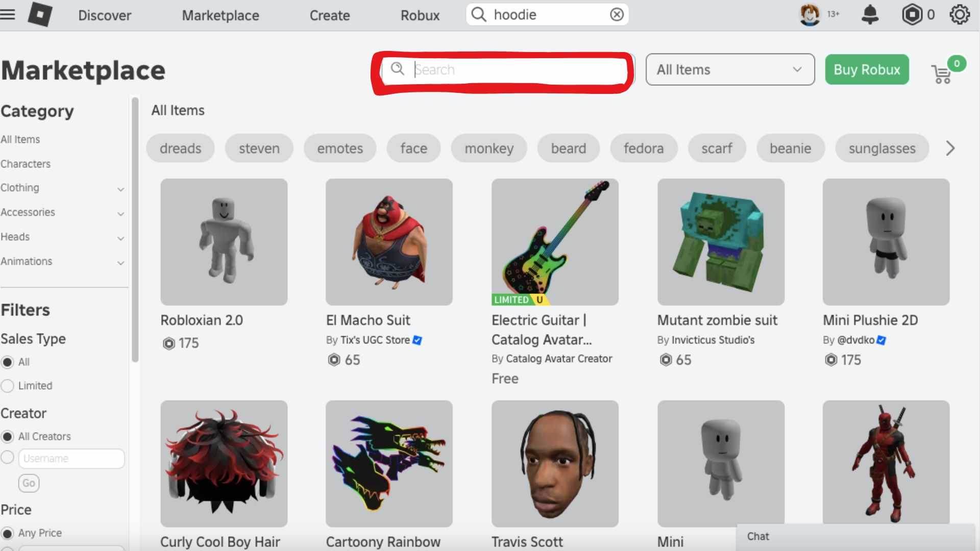Click the Go button for creator search
The height and width of the screenshot is (551, 980).
(29, 483)
